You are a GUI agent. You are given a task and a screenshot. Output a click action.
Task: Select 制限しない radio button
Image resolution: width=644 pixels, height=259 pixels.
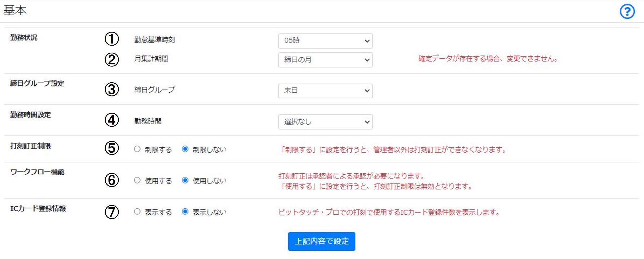185,149
